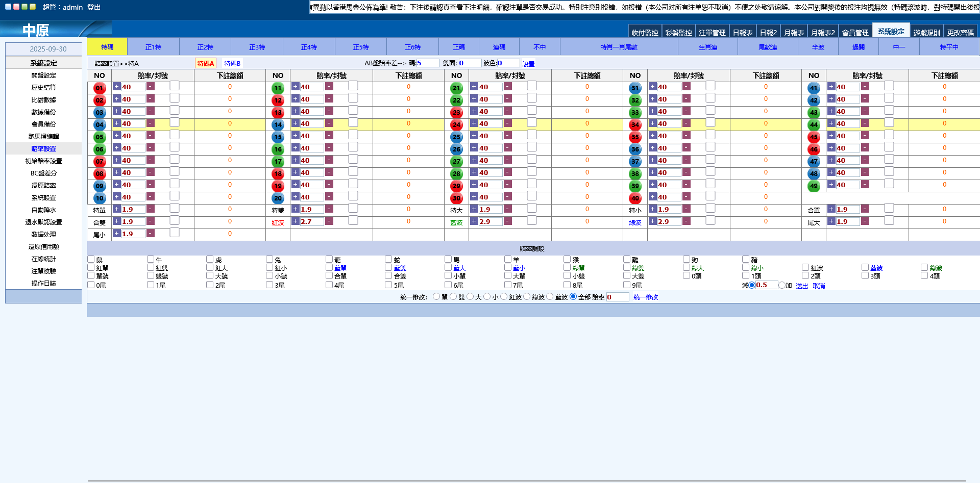Select the green theme color square
980x483 pixels.
click(24, 7)
